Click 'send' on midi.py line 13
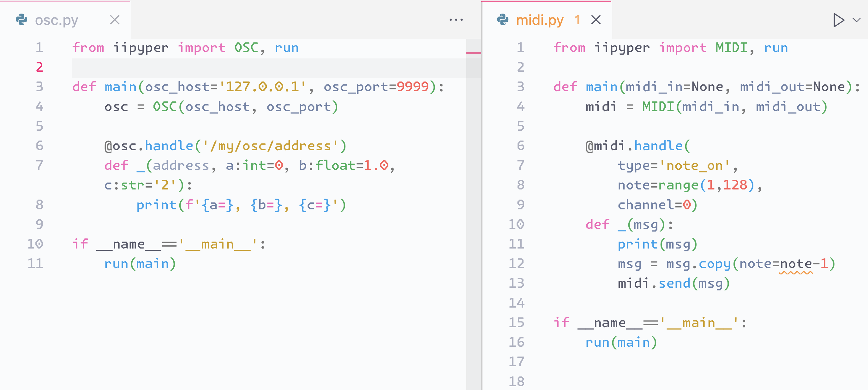This screenshot has height=390, width=868. (x=674, y=284)
